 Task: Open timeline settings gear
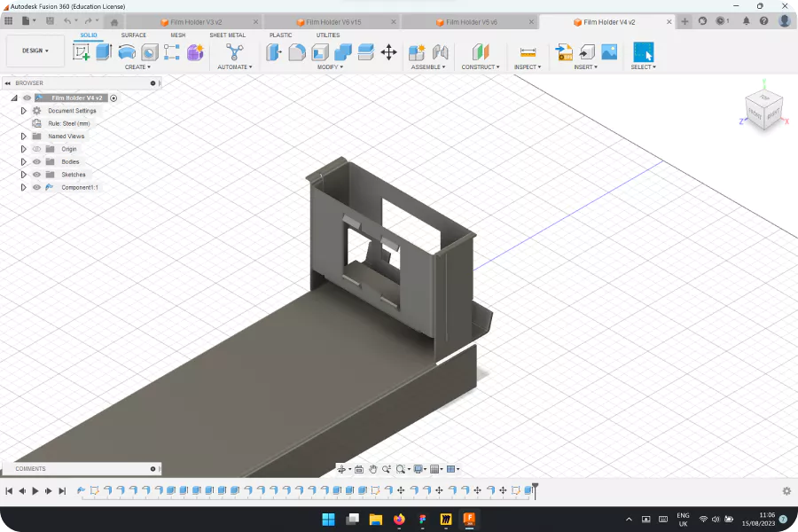[786, 491]
